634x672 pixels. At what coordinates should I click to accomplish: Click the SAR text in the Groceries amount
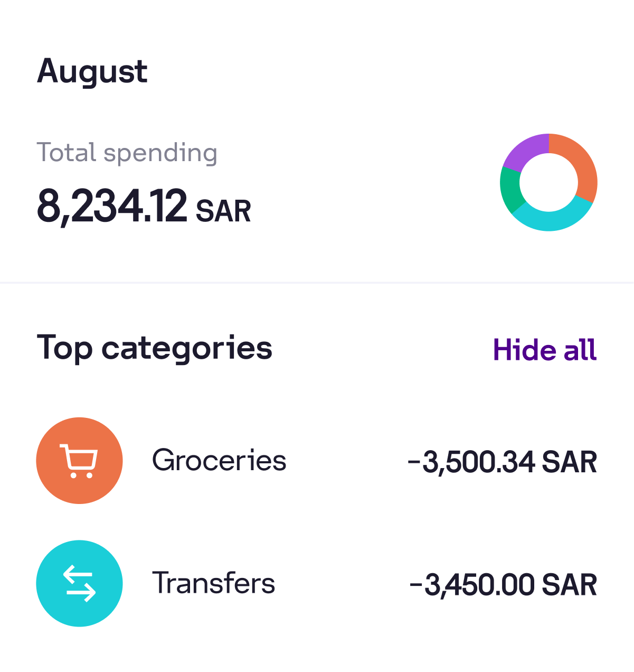click(x=570, y=462)
